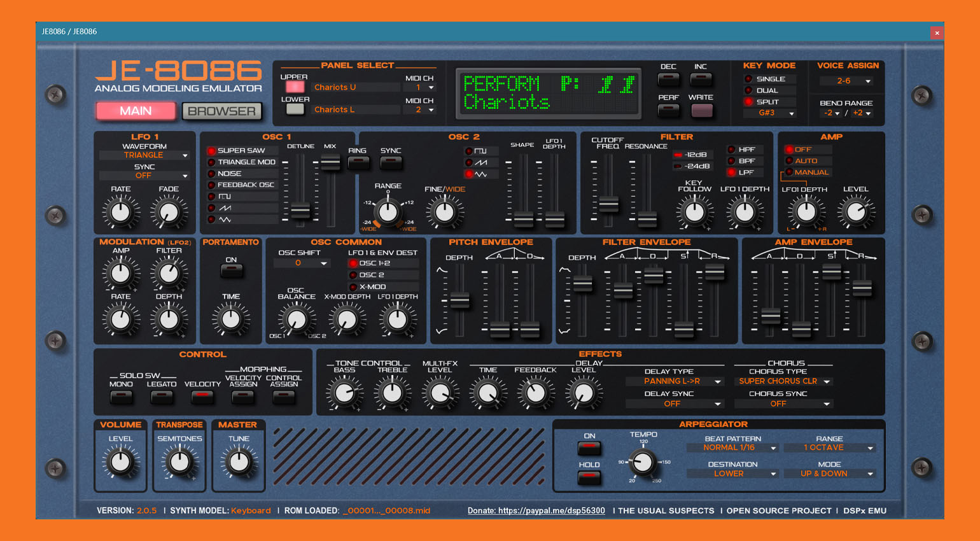Viewport: 980px width, 541px height.
Task: Enable RING modulation in OSC 2
Action: [x=358, y=163]
